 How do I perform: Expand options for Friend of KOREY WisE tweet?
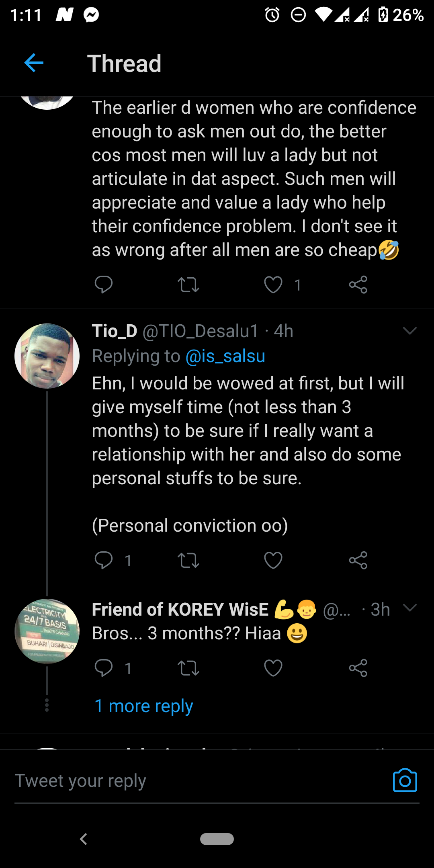409,608
